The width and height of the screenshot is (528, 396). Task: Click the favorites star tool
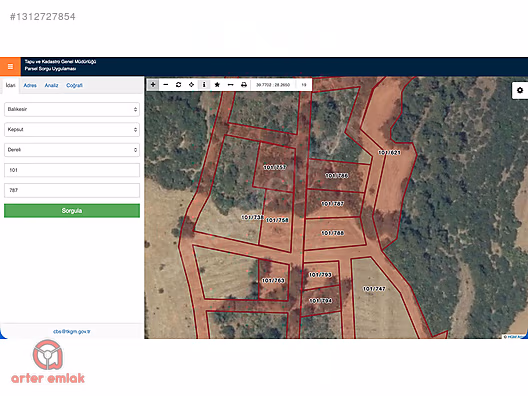point(217,85)
